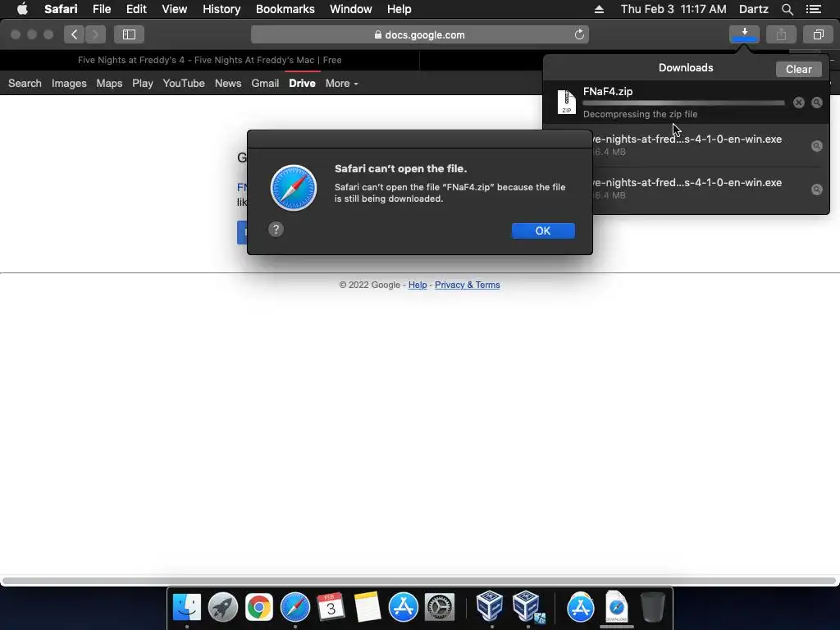The height and width of the screenshot is (630, 840).
Task: Click the FNaF4.zip download progress bar
Action: click(683, 103)
